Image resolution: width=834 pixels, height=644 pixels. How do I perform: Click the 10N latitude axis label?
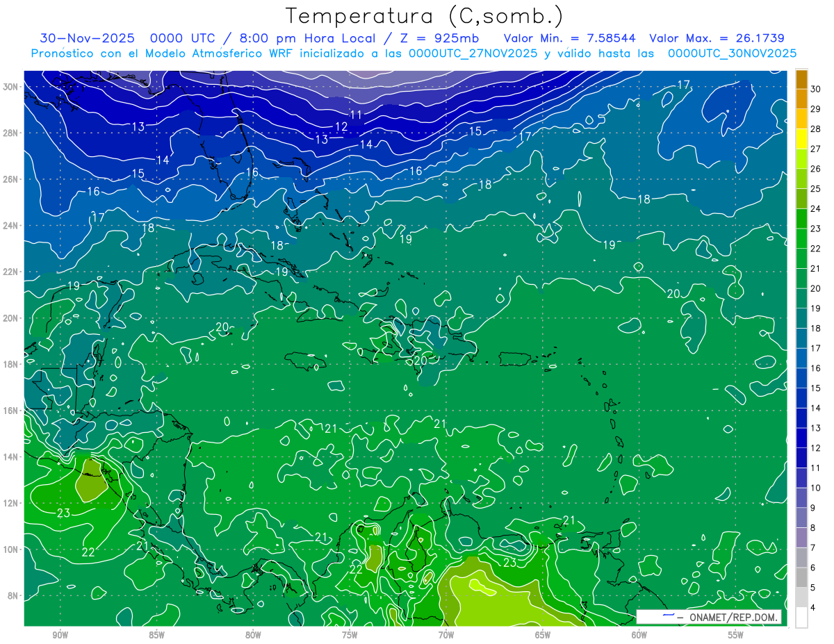[x=11, y=550]
